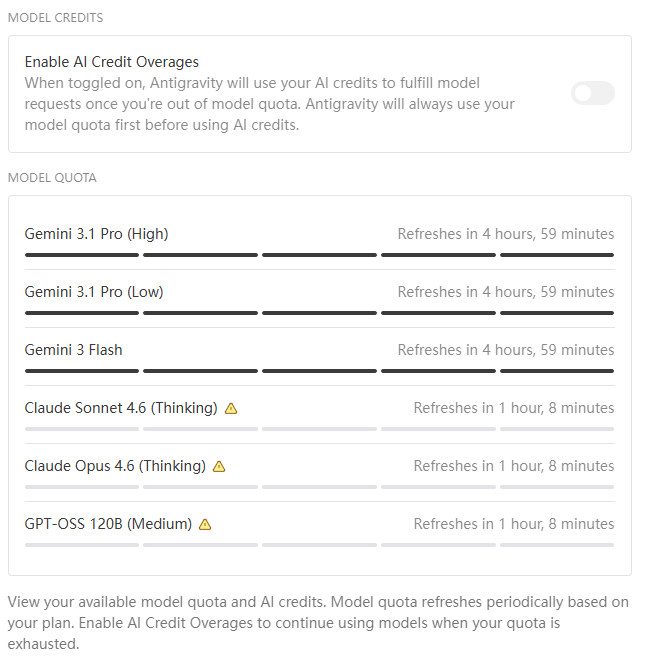Select the GPT-OSS 120B (Medium) label
Screen dimensions: 652x670
tap(108, 524)
